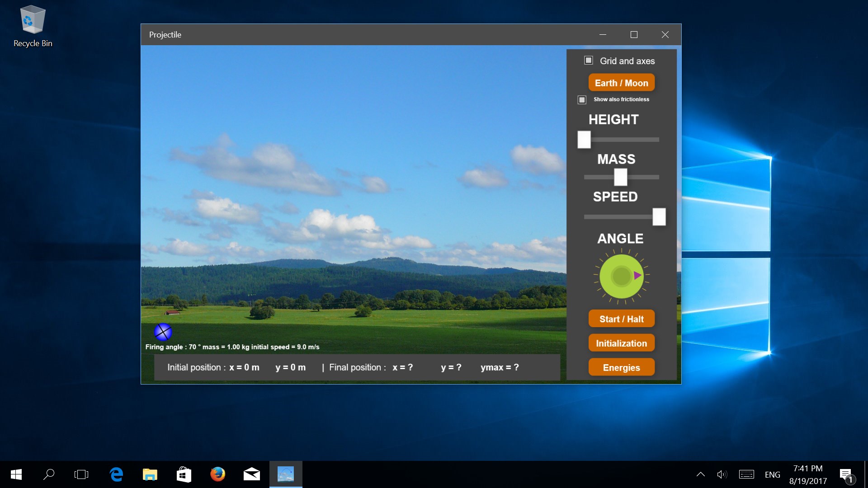Open the Recycle Bin icon
Viewport: 868px width, 488px height.
[x=33, y=26]
